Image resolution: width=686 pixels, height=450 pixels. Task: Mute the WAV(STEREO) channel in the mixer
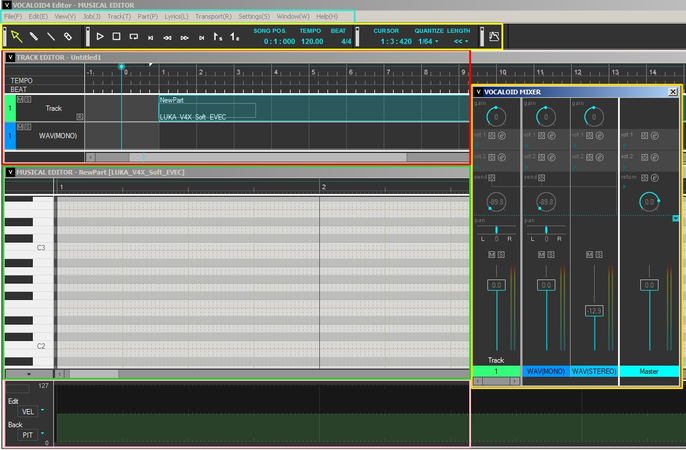589,255
